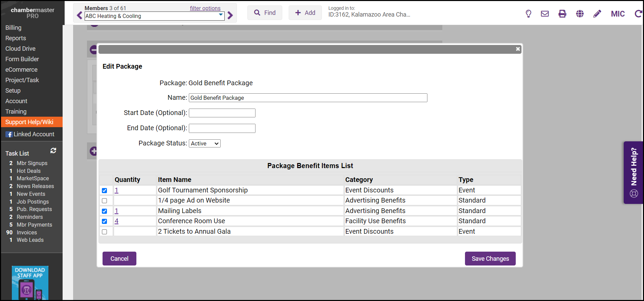Open the Billing menu item
The width and height of the screenshot is (644, 301).
pos(14,28)
